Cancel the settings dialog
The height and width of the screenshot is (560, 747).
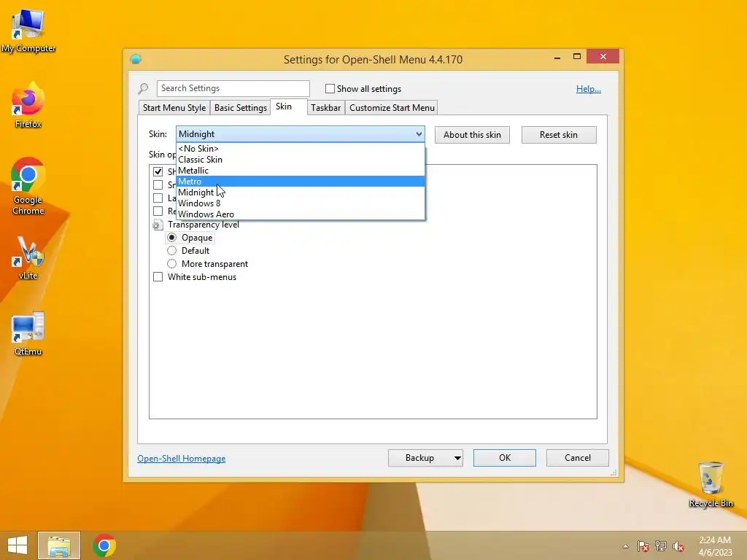(578, 458)
